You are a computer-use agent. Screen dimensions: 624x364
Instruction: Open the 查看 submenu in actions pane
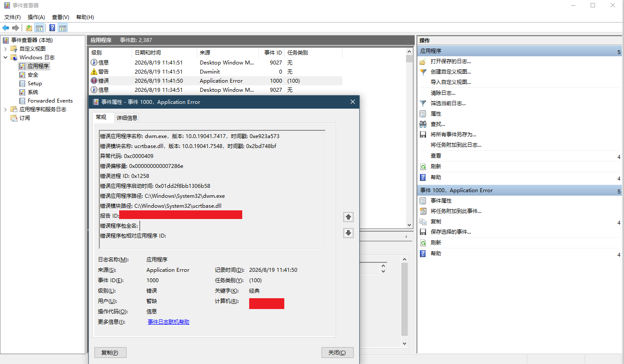coord(436,156)
